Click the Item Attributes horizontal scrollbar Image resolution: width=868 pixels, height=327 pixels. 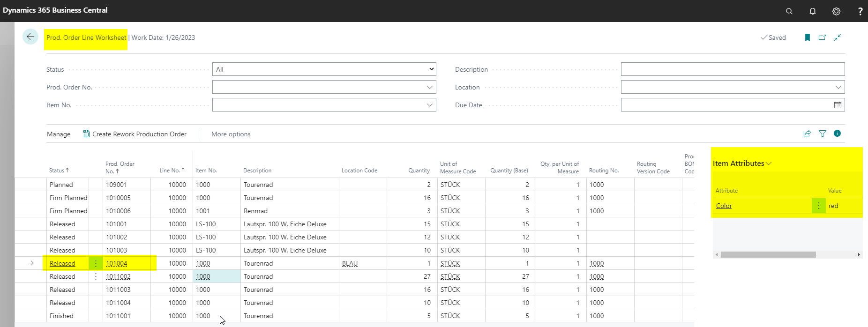768,255
